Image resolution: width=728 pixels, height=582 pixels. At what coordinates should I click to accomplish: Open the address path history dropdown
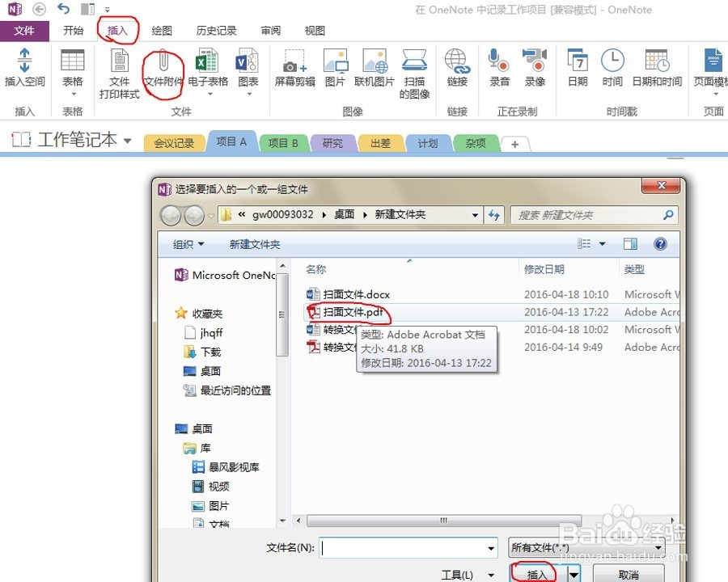click(x=475, y=215)
